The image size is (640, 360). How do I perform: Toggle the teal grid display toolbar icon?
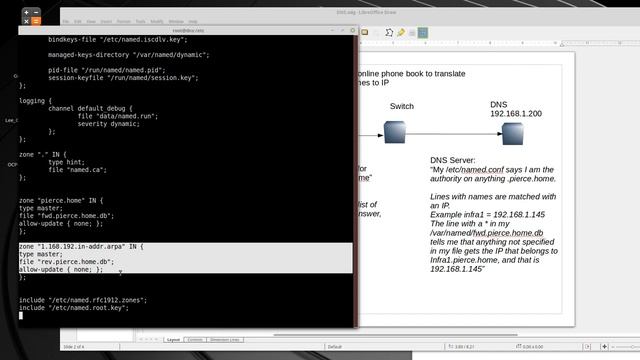423,32
